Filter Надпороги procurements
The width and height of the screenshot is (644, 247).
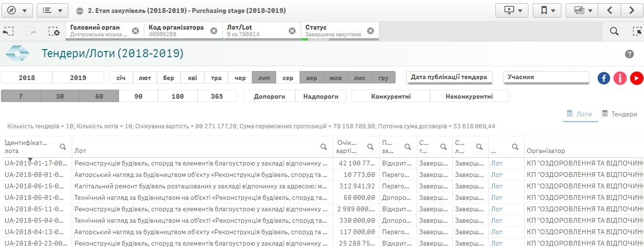click(321, 96)
